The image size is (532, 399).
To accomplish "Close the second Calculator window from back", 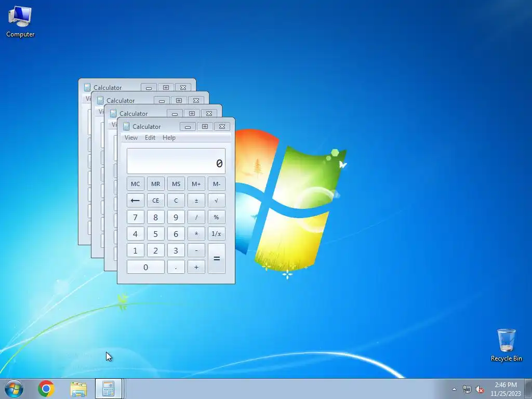I will (196, 100).
